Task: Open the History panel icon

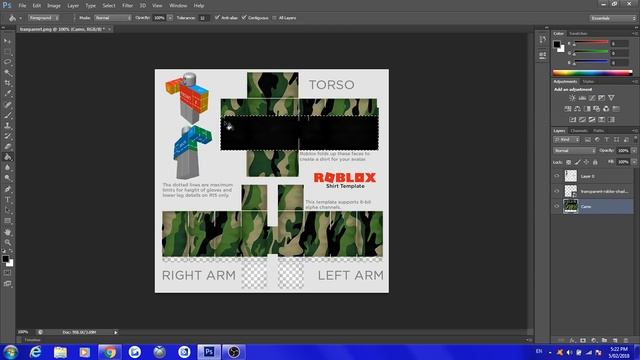Action: [542, 40]
